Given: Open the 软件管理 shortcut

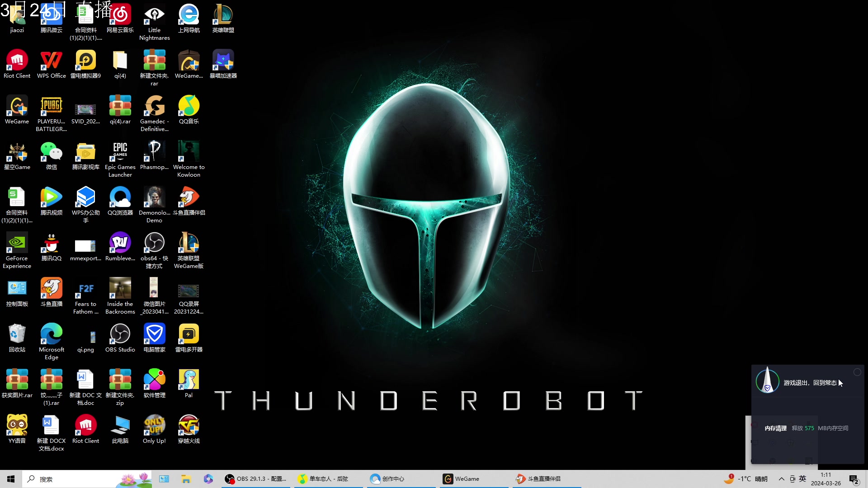Looking at the screenshot, I should [155, 384].
